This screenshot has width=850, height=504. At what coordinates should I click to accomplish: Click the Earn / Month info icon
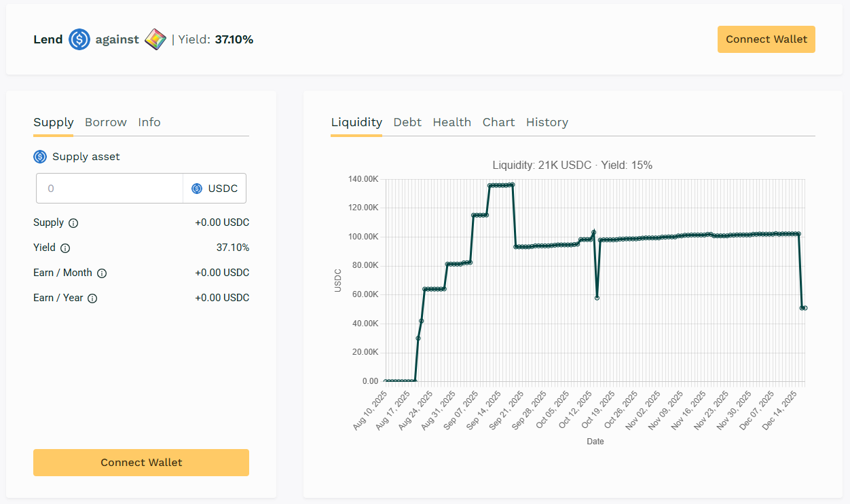tap(102, 273)
